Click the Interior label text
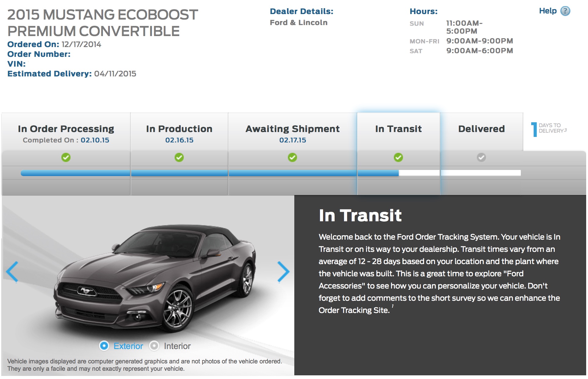588x379 pixels. [177, 346]
